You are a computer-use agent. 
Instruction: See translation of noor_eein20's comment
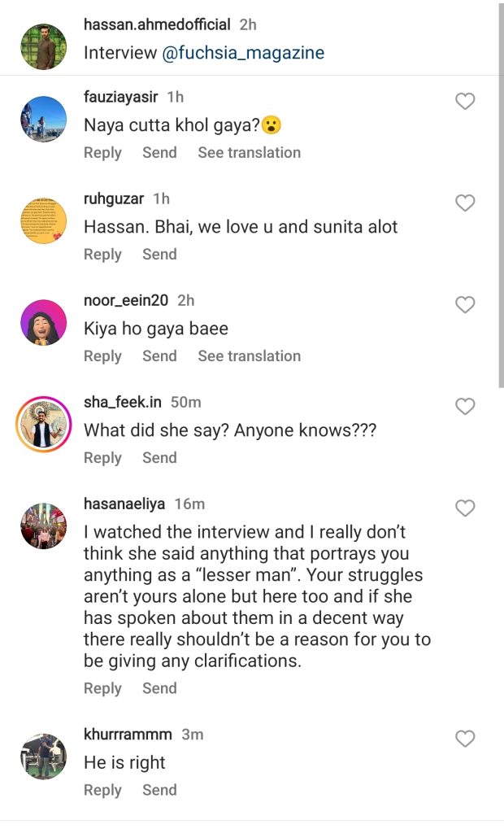(249, 355)
